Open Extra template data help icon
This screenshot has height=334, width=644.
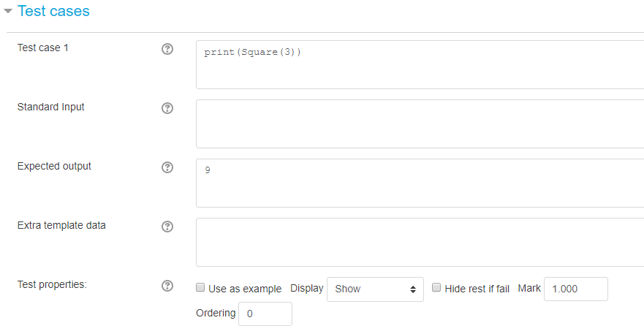(x=167, y=227)
